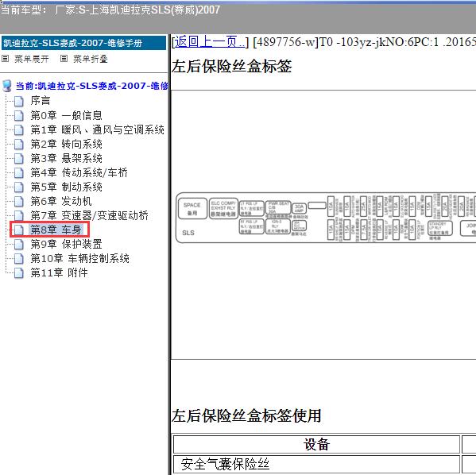
Task: Select the root node 当前:凯迪拉克-SLS赛威-2007
Action: click(x=91, y=86)
